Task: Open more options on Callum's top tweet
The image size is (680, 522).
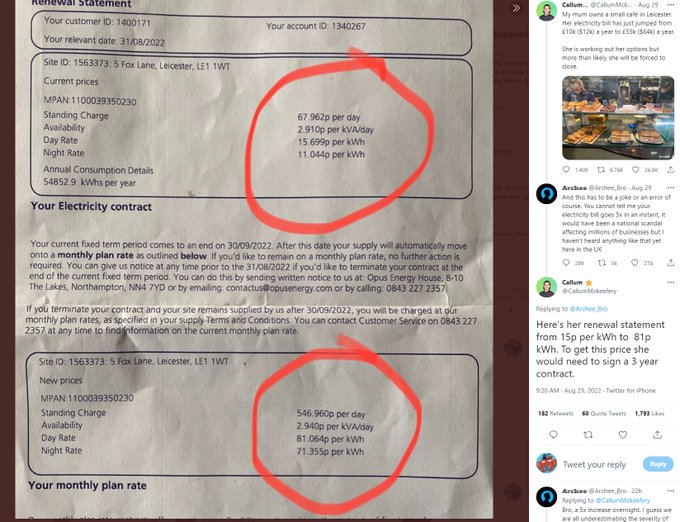Action: coord(671,5)
